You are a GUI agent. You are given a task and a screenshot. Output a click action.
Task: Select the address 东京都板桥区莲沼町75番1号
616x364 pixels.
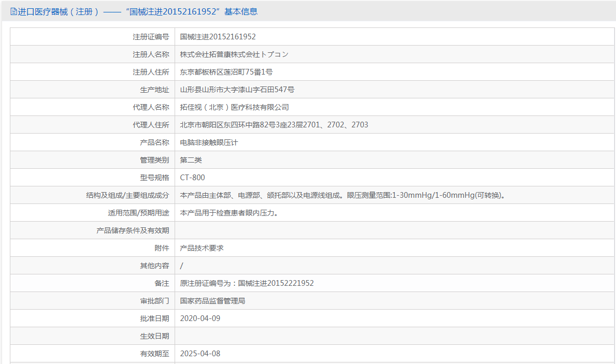click(226, 72)
